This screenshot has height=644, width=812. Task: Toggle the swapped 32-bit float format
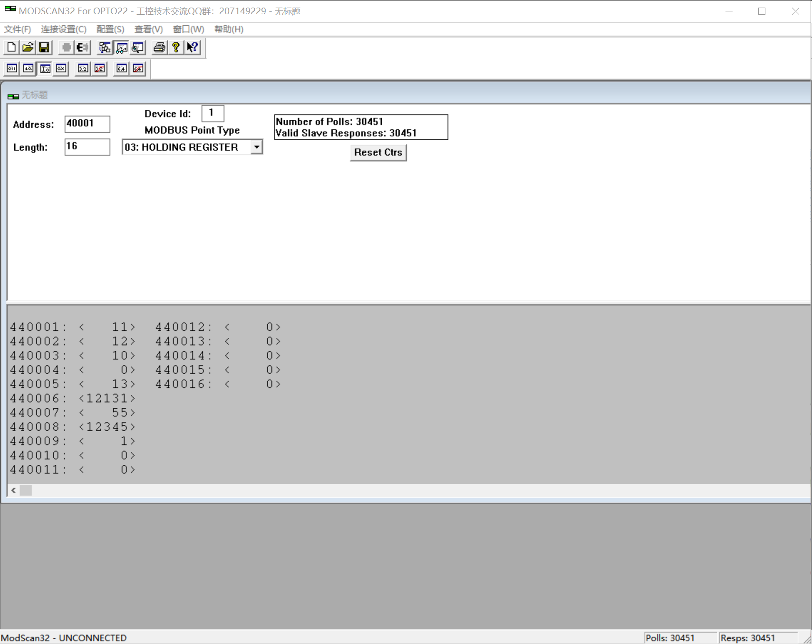99,69
